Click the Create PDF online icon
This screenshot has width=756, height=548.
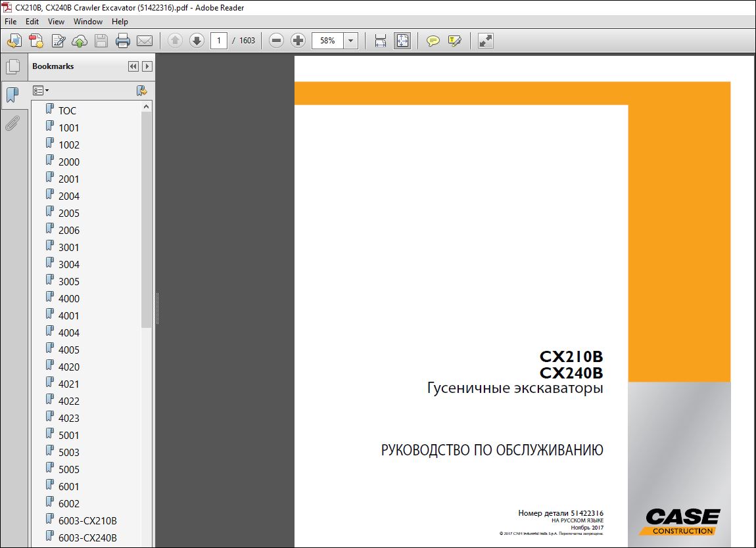point(14,41)
